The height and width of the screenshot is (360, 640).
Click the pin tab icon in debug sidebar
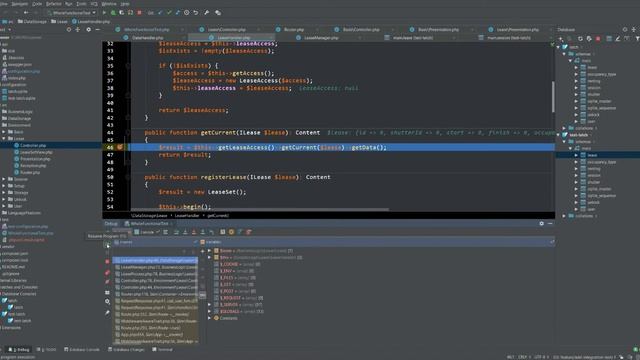[x=107, y=313]
